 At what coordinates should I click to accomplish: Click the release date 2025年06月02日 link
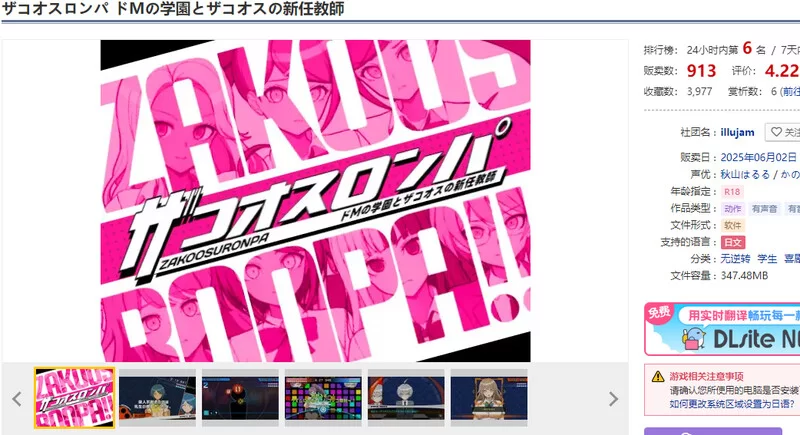[x=759, y=157]
